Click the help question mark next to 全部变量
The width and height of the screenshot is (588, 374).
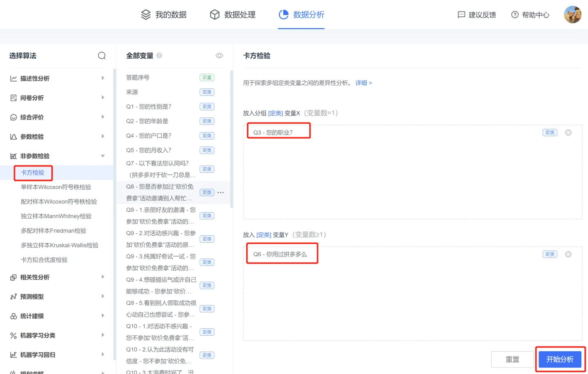point(159,55)
